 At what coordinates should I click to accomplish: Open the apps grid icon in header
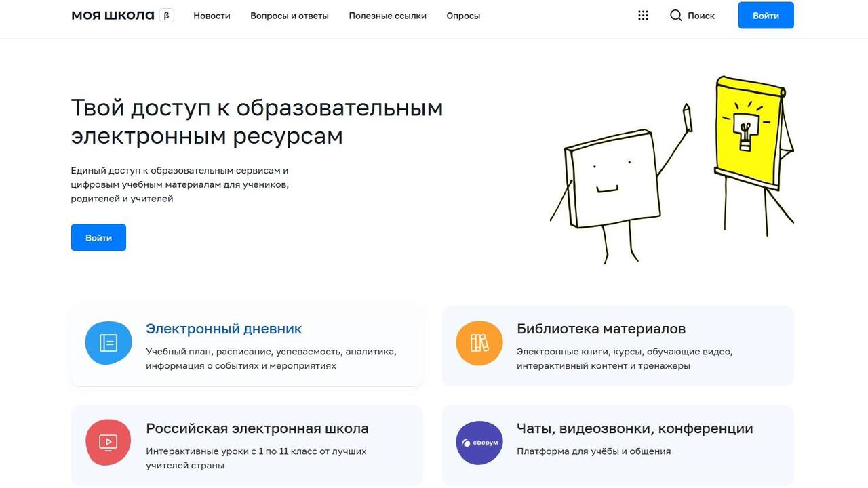[x=643, y=16]
